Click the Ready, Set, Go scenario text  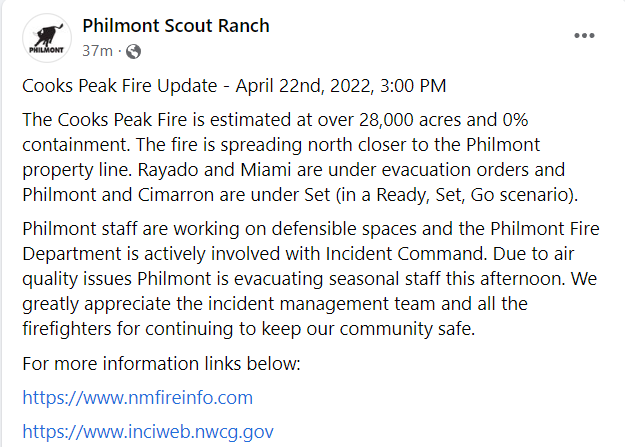tap(475, 195)
